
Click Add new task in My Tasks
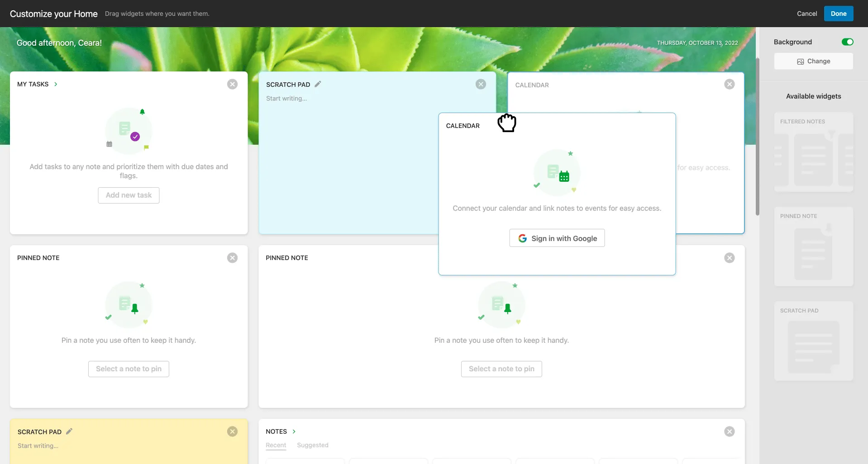pos(129,195)
